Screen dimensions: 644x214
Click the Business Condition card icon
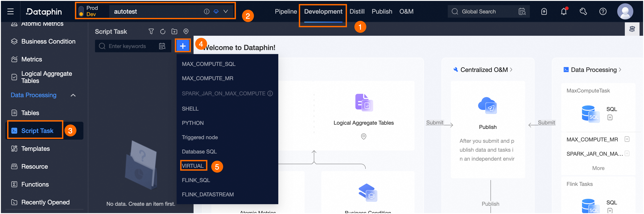[368, 193]
